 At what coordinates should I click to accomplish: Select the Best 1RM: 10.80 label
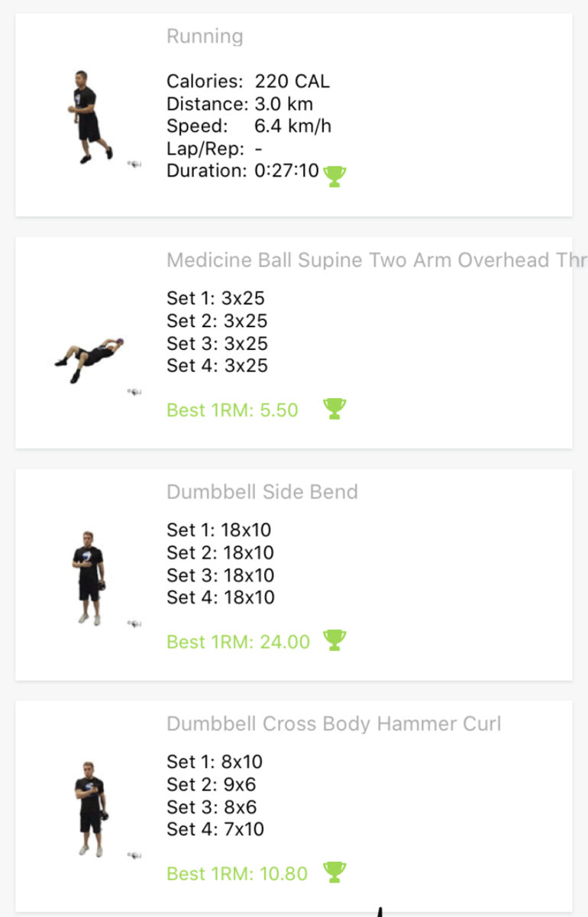[237, 873]
